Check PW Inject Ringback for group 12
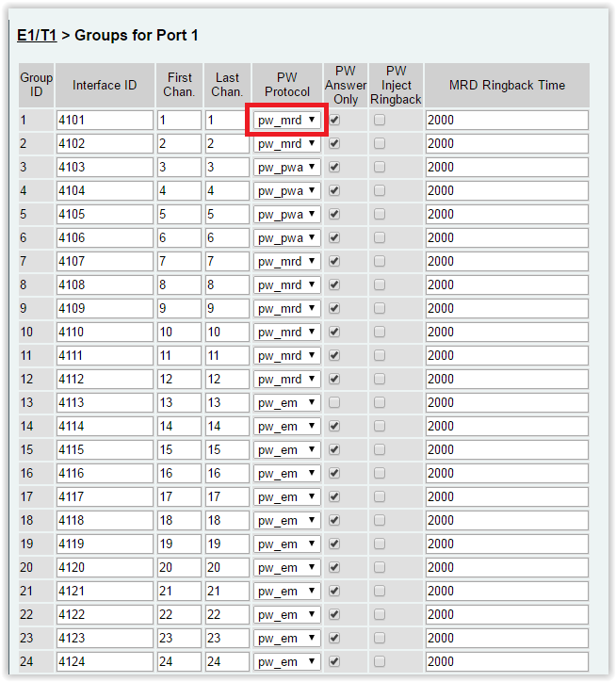616x682 pixels. pyautogui.click(x=380, y=379)
